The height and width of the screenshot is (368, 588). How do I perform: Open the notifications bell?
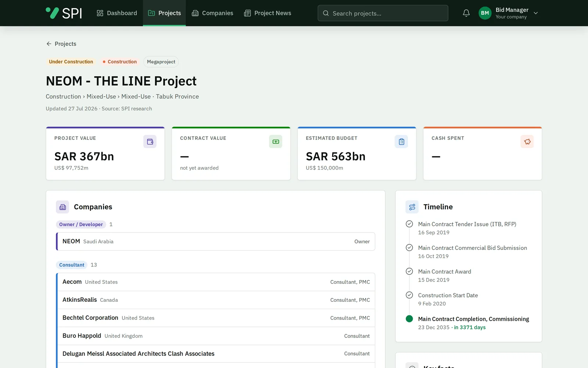(x=466, y=13)
